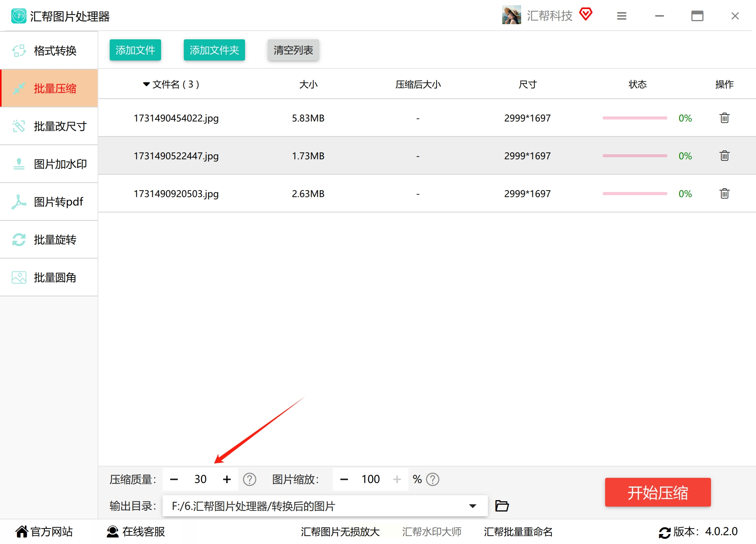
Task: Click the version refresh icon
Action: pyautogui.click(x=664, y=532)
